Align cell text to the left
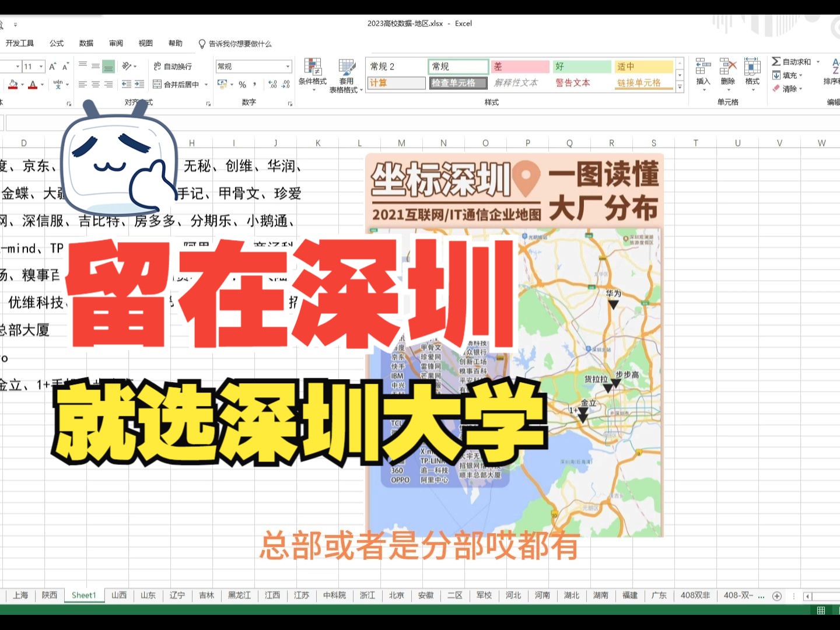The image size is (840, 630). coord(83,85)
